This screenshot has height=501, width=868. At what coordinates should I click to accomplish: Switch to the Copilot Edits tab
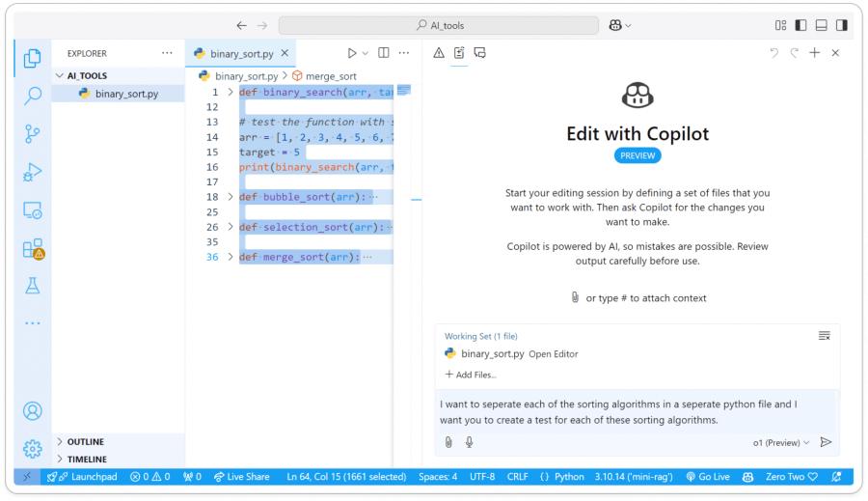click(x=459, y=53)
